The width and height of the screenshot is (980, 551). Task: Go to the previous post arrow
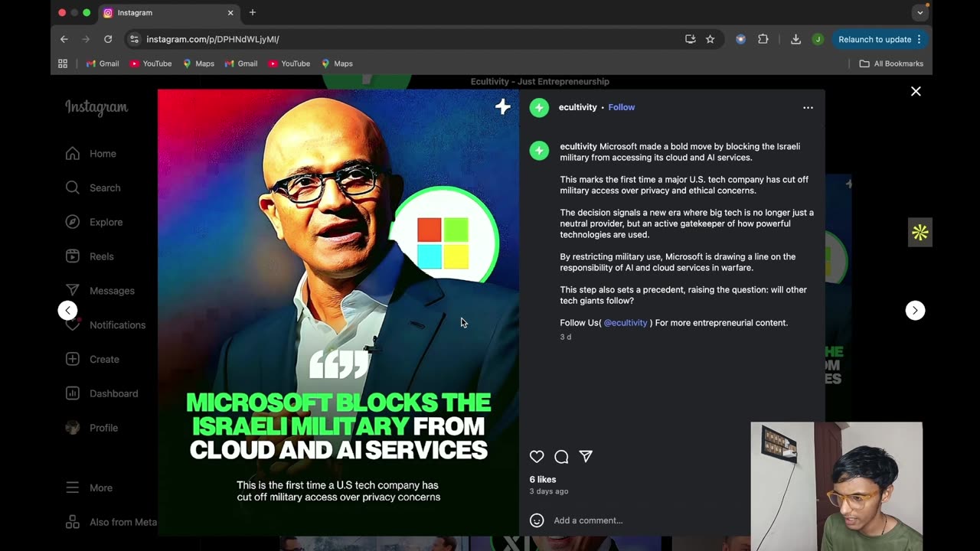(x=68, y=310)
